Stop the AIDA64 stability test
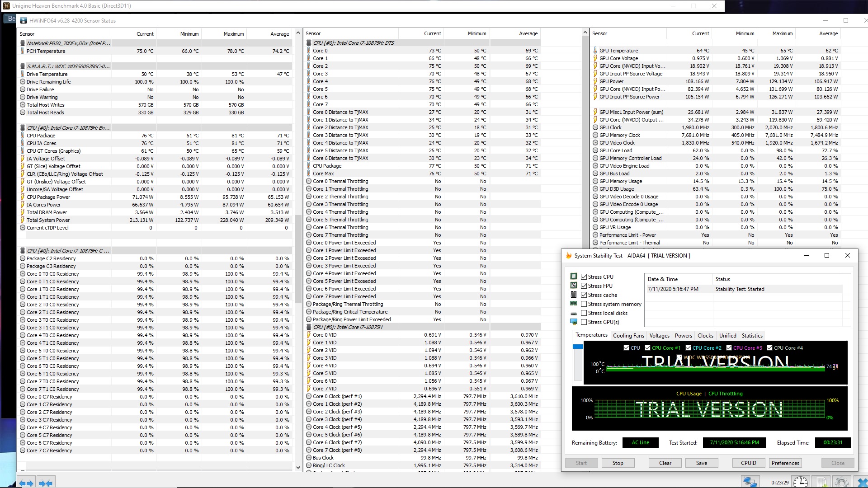Screen dimensions: 868x488 click(x=618, y=463)
